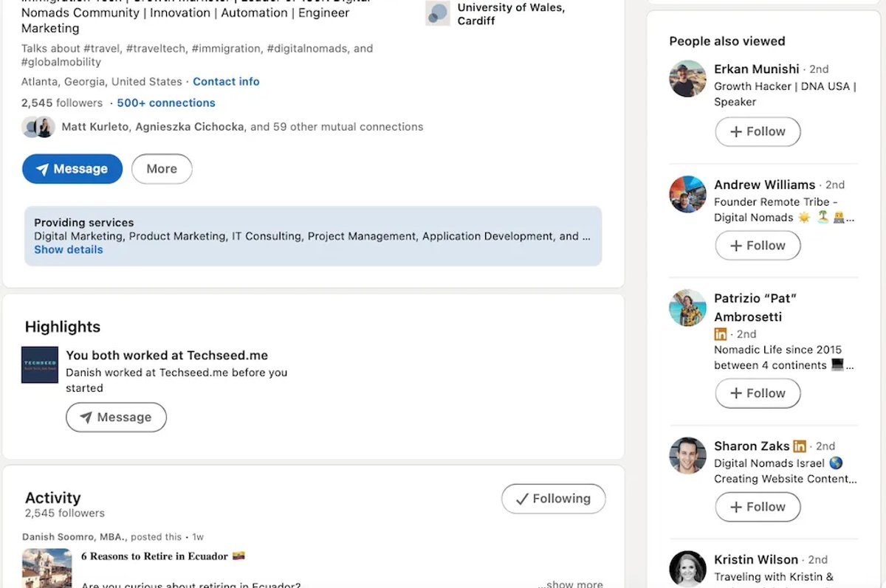The width and height of the screenshot is (886, 588).
Task: Click "Growth Hacker | DNA USA | Speaker" text
Action: click(785, 94)
